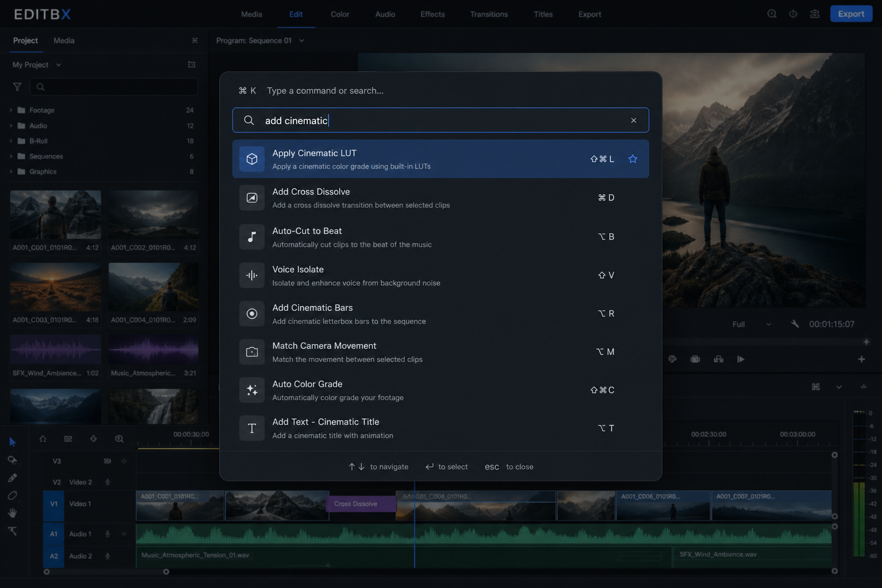Click the blue Export button
The width and height of the screenshot is (882, 588).
point(851,14)
